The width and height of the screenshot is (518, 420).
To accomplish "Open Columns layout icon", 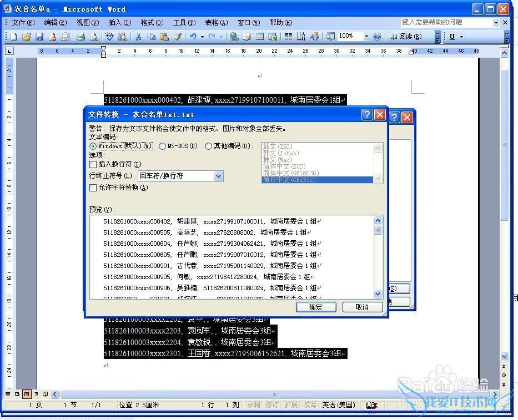I will click(x=288, y=36).
